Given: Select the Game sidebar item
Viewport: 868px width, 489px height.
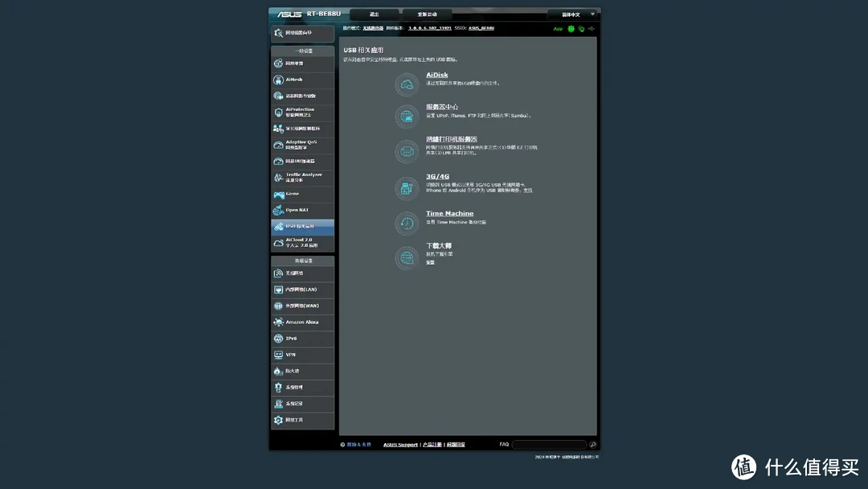Looking at the screenshot, I should point(302,194).
